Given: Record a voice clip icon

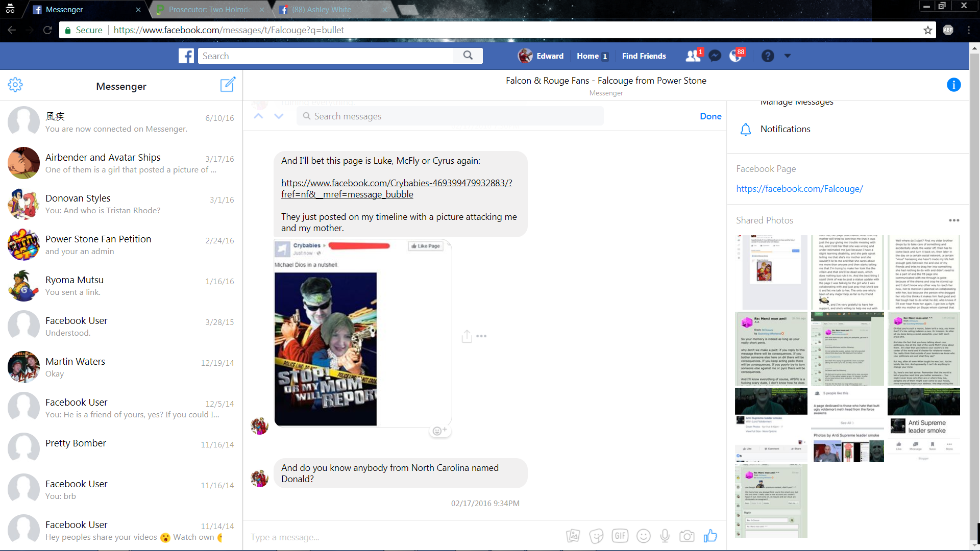Looking at the screenshot, I should click(x=665, y=536).
